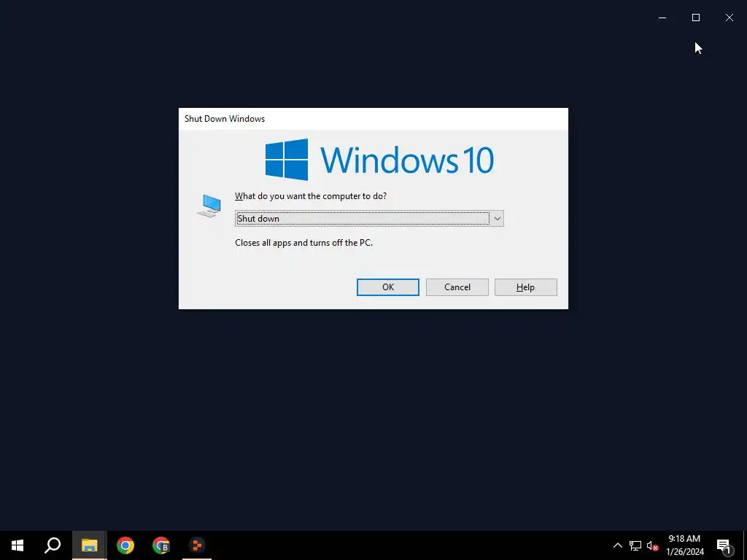Image resolution: width=747 pixels, height=560 pixels.
Task: Maximize the remote session window
Action: (695, 17)
